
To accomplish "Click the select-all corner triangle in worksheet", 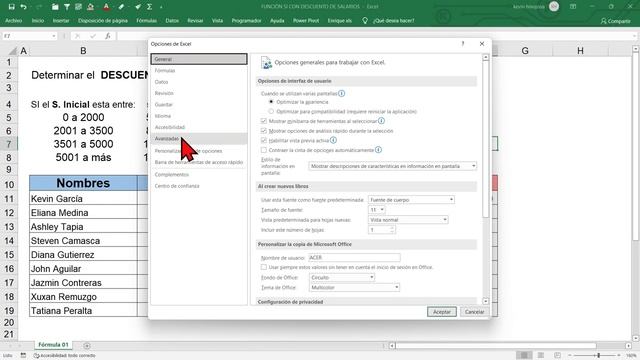I will (x=13, y=51).
